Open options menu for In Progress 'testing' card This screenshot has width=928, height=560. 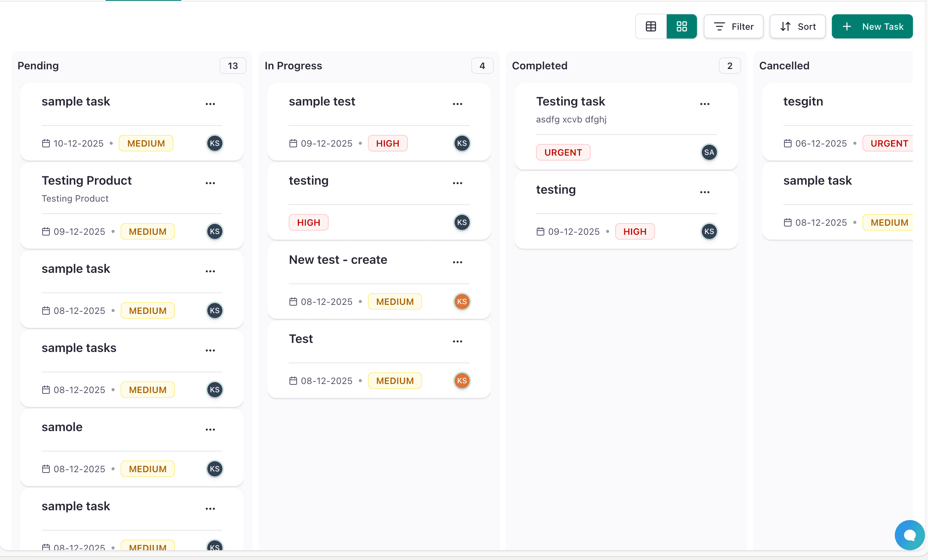458,183
